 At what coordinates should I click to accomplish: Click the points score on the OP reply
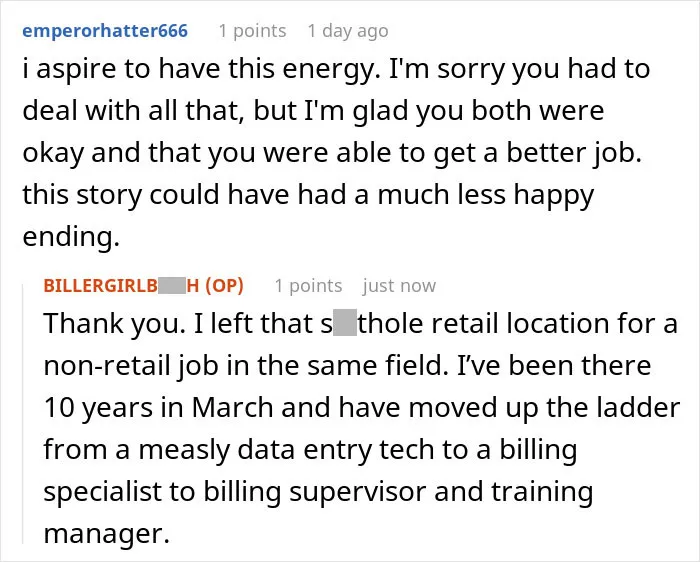click(308, 286)
